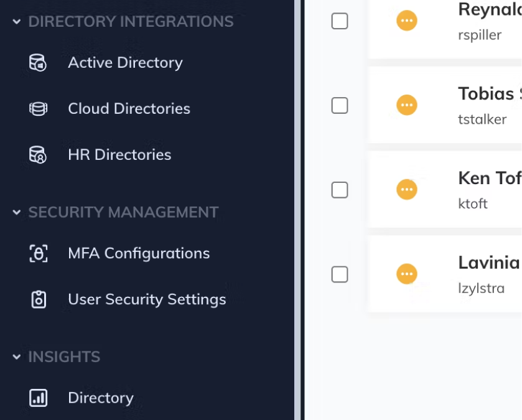Tick the checkbox next to lzylstra
522x420 pixels.
click(x=340, y=274)
